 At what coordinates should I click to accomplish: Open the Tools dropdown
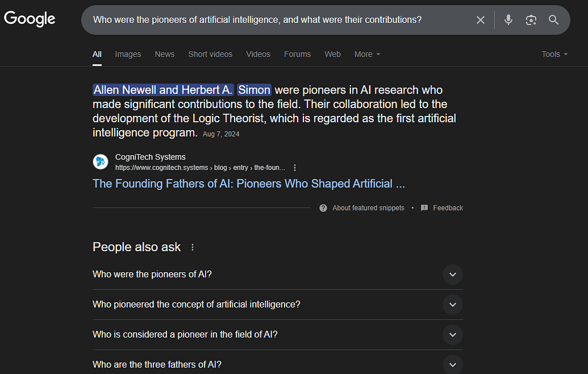point(554,54)
